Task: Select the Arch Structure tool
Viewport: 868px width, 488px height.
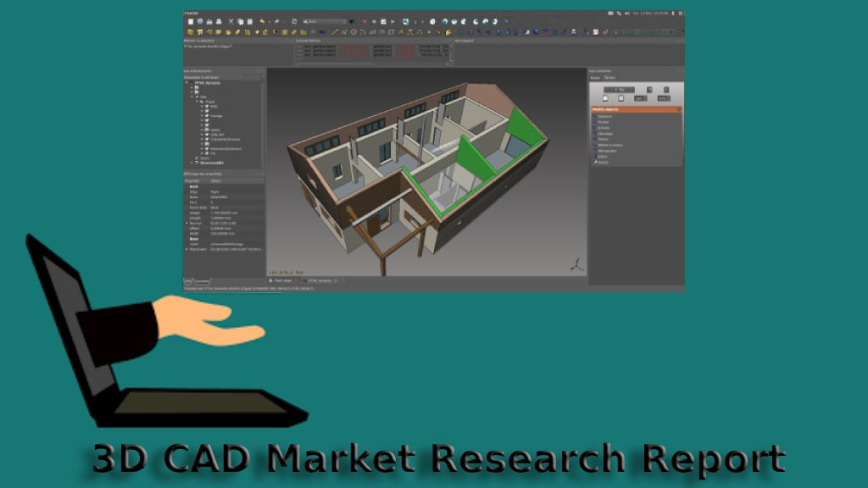Action: [x=200, y=32]
